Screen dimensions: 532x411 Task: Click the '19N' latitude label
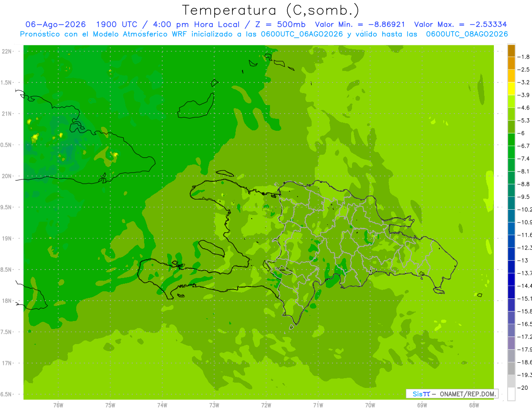pyautogui.click(x=7, y=239)
